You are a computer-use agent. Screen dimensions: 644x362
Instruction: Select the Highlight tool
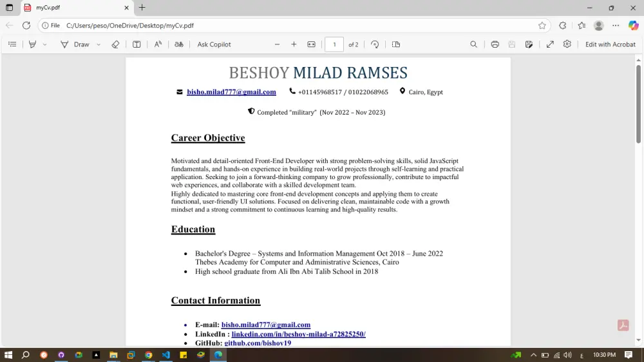coord(32,44)
